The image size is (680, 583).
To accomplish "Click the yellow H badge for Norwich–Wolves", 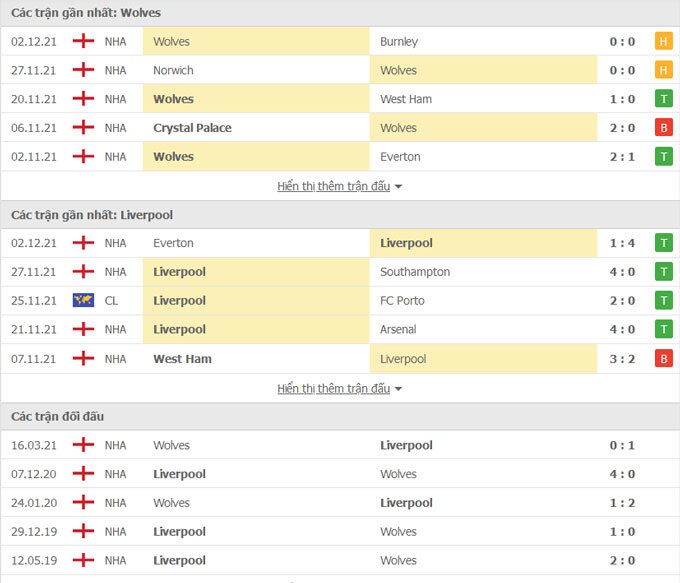I will point(663,70).
